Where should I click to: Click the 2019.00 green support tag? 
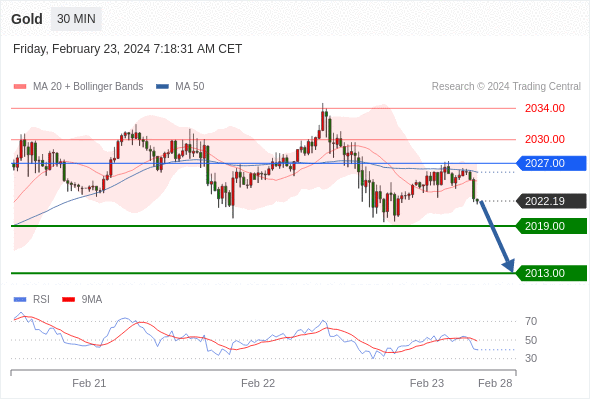pyautogui.click(x=551, y=226)
